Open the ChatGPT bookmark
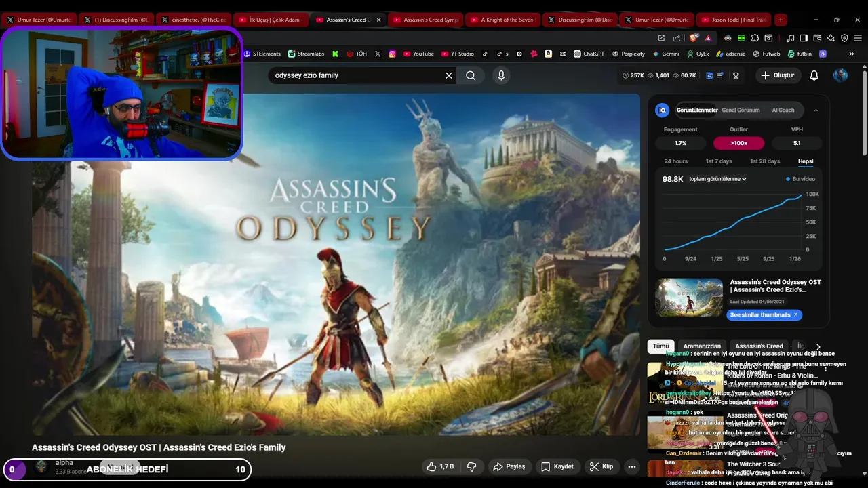The height and width of the screenshot is (488, 868). coord(589,54)
